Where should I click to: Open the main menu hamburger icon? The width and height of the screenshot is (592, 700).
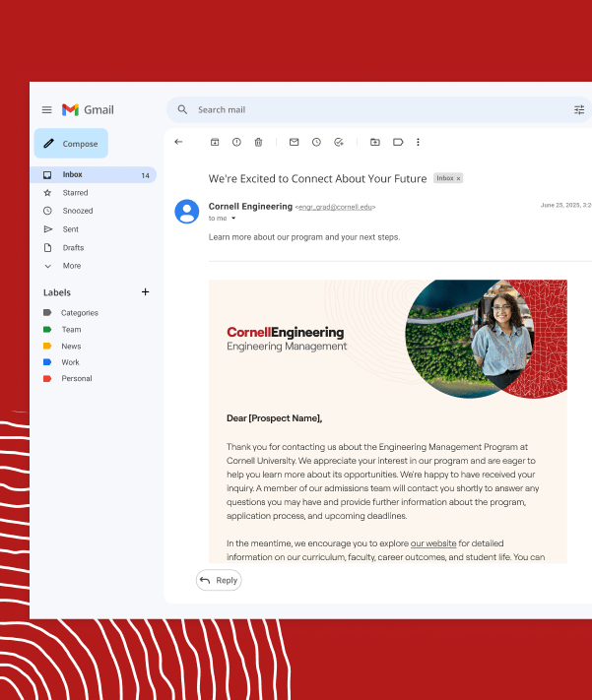[x=47, y=110]
